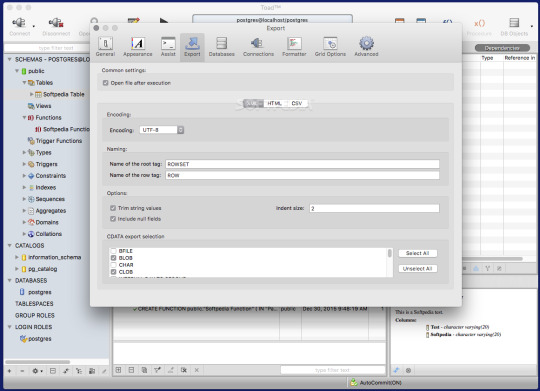This screenshot has width=540, height=391.
Task: Click the Dependencies panel horizontal scrollbar
Action: point(492,258)
